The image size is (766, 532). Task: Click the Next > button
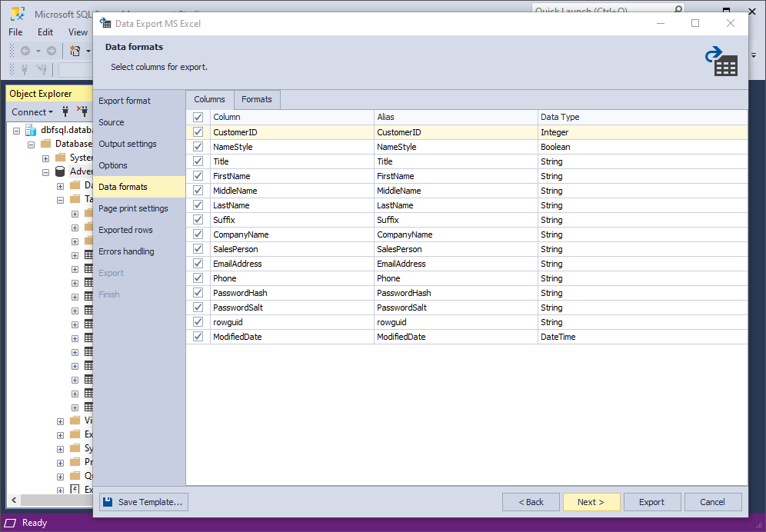(x=591, y=502)
